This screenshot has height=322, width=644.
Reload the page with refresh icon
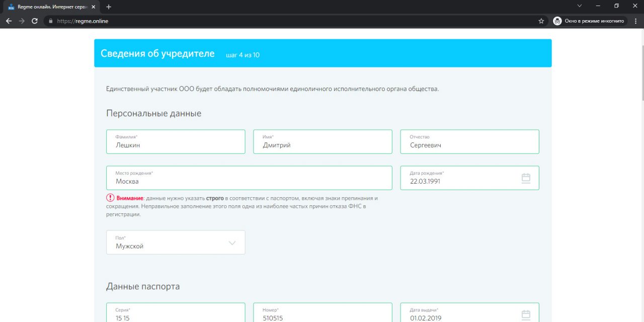[x=35, y=21]
